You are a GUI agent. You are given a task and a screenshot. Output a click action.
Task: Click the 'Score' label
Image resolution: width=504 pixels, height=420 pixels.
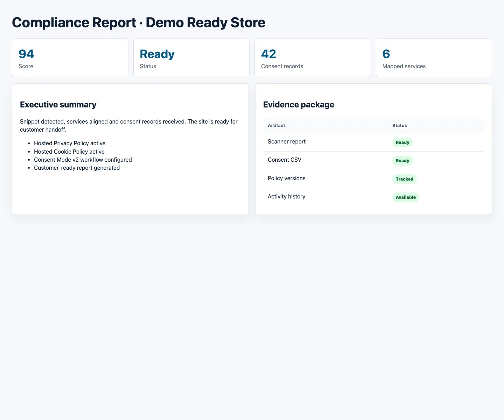click(26, 66)
